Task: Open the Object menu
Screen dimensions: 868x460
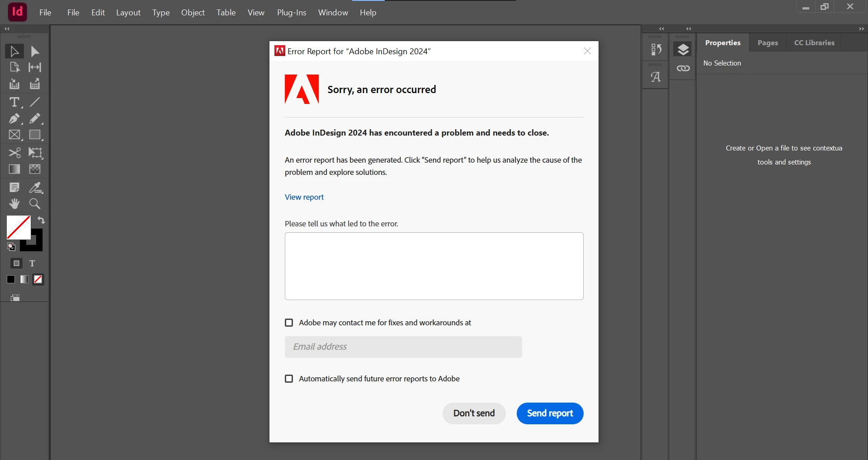Action: pyautogui.click(x=193, y=13)
